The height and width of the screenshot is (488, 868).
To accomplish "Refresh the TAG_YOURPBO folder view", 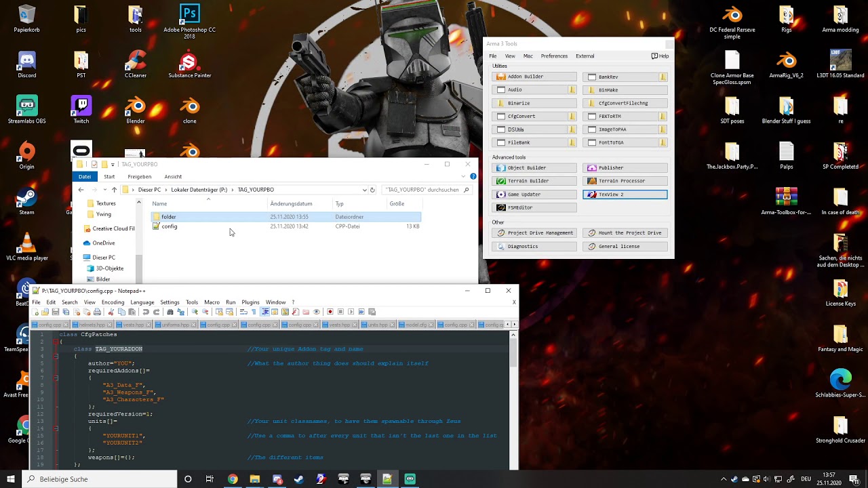I will (x=372, y=190).
